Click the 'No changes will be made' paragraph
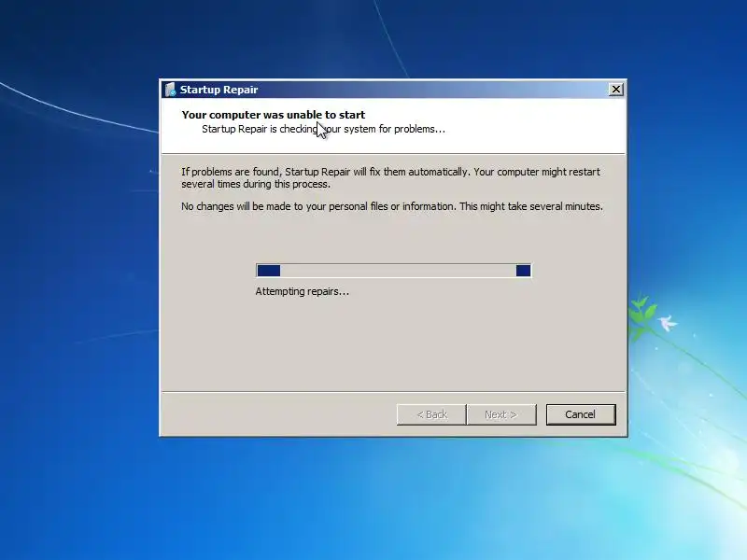This screenshot has height=560, width=747. click(392, 206)
